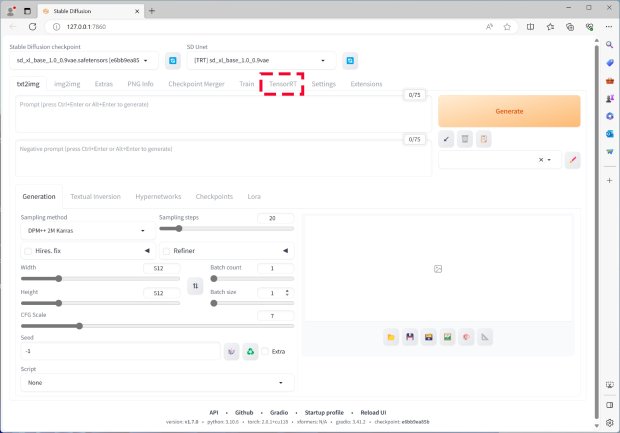Randomize seed with the dice icon

(x=231, y=351)
